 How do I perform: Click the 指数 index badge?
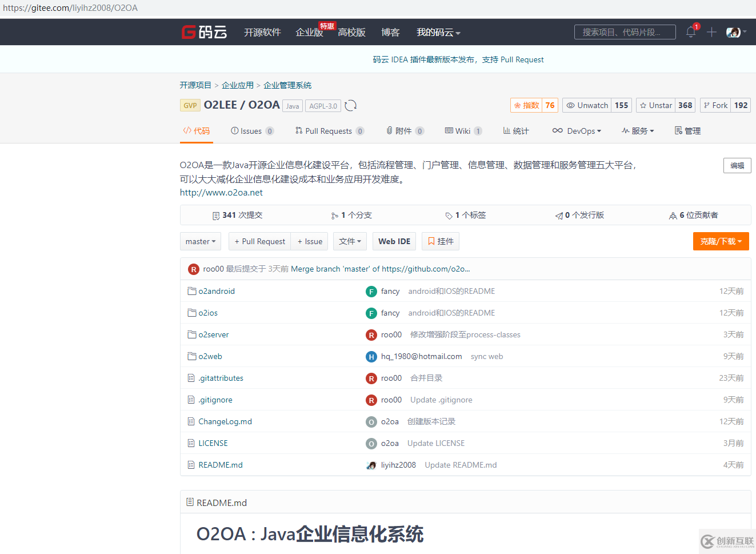click(526, 105)
